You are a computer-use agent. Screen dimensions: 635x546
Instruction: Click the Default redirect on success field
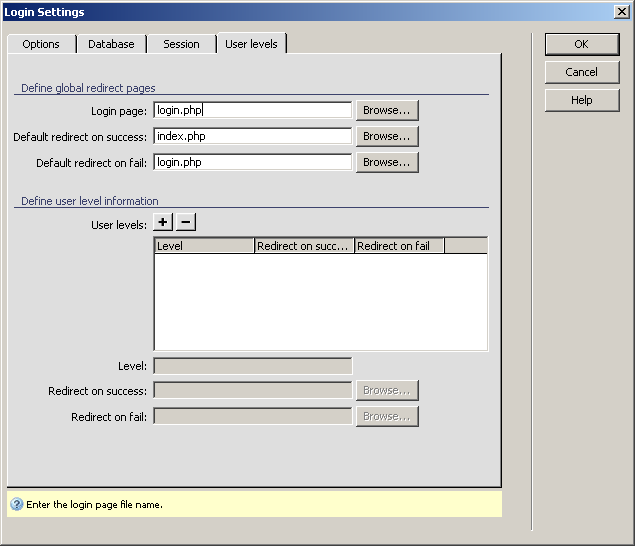pos(253,136)
